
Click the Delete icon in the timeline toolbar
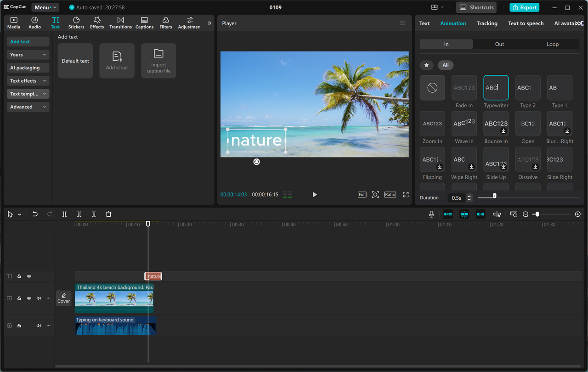coord(108,214)
